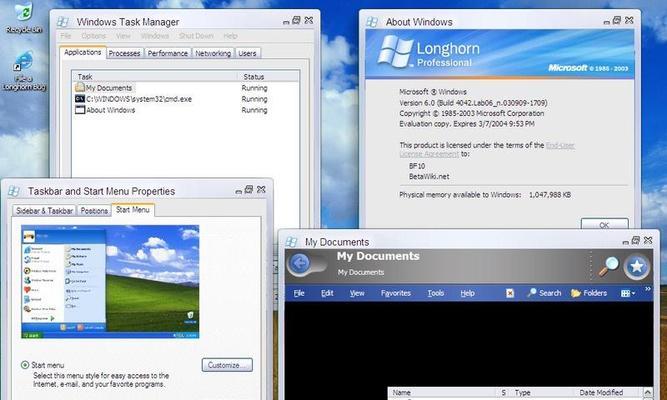
Task: Switch to the Users tab
Action: point(247,53)
